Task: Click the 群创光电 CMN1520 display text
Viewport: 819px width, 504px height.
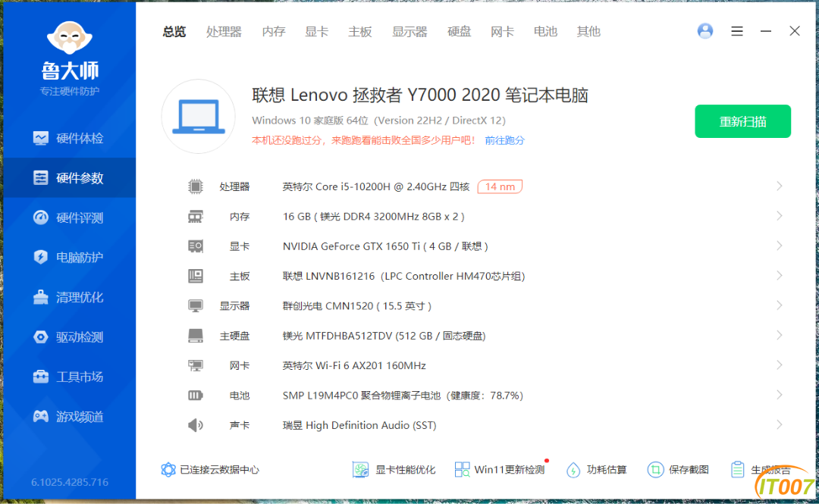Action: [x=357, y=306]
